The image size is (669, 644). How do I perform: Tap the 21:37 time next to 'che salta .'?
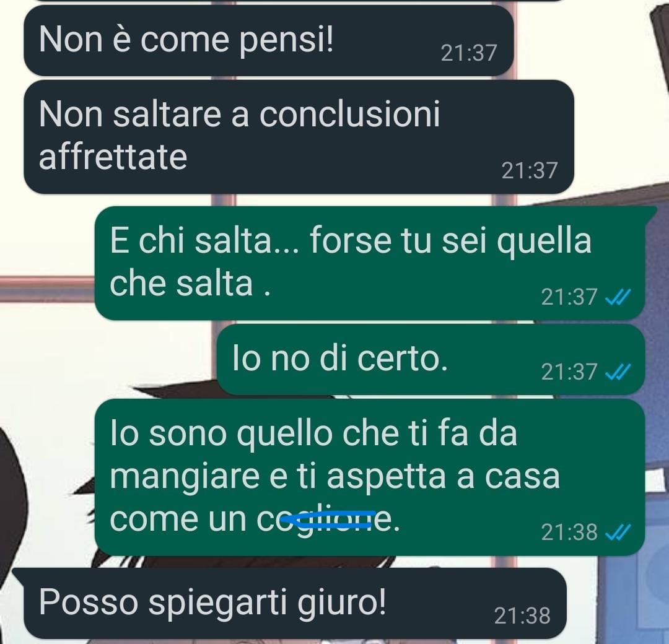click(569, 297)
